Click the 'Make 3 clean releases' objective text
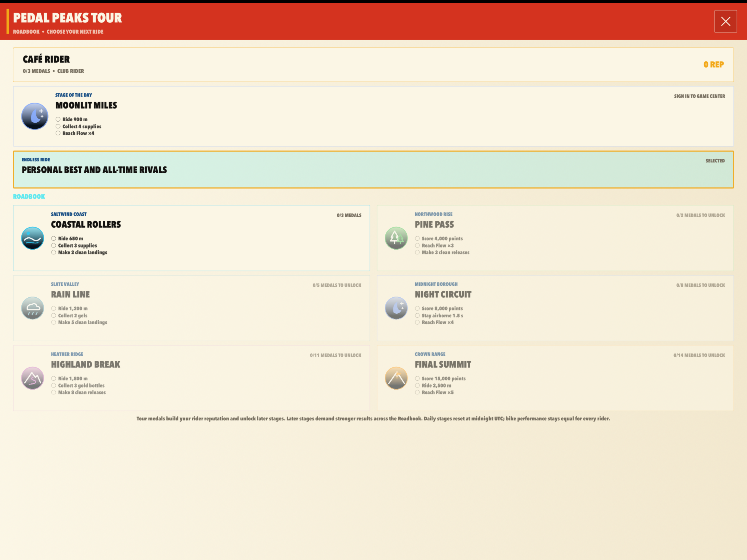 click(445, 252)
